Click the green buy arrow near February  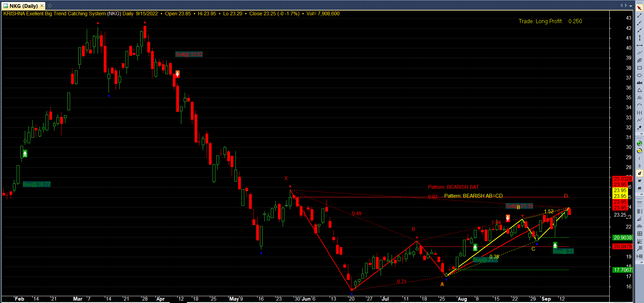25,153
